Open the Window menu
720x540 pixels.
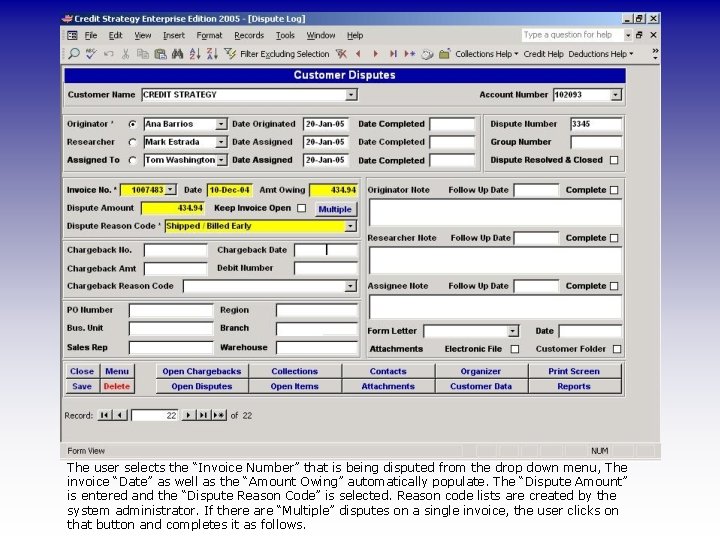321,35
